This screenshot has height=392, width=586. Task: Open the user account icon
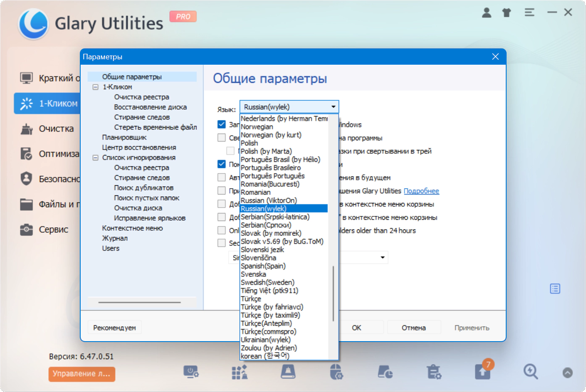486,13
